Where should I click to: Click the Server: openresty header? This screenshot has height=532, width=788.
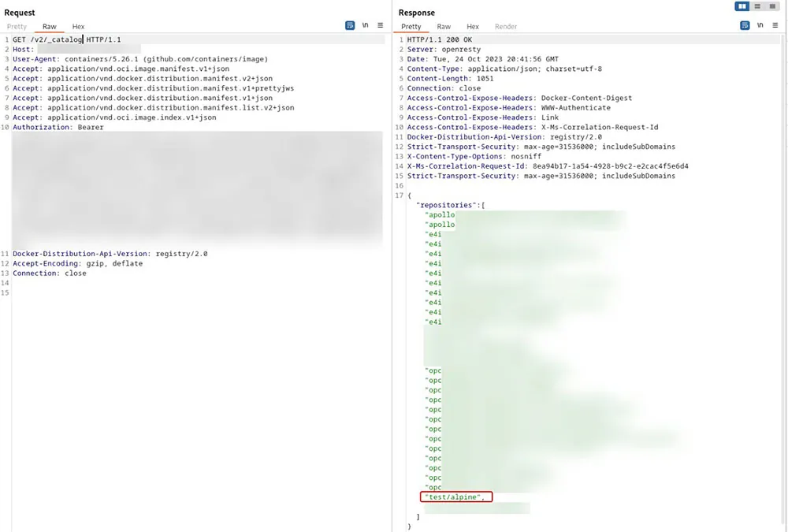(x=444, y=50)
